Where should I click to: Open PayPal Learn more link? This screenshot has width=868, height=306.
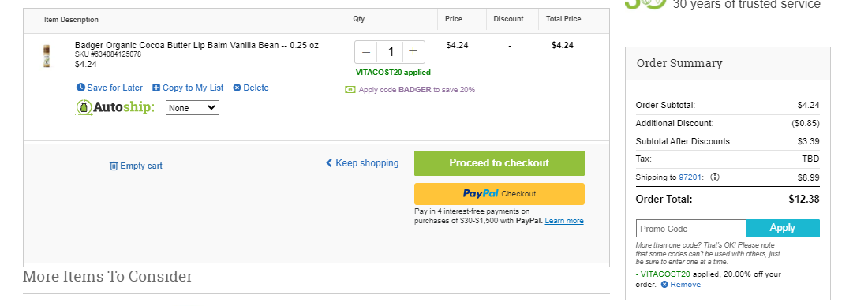pyautogui.click(x=564, y=221)
